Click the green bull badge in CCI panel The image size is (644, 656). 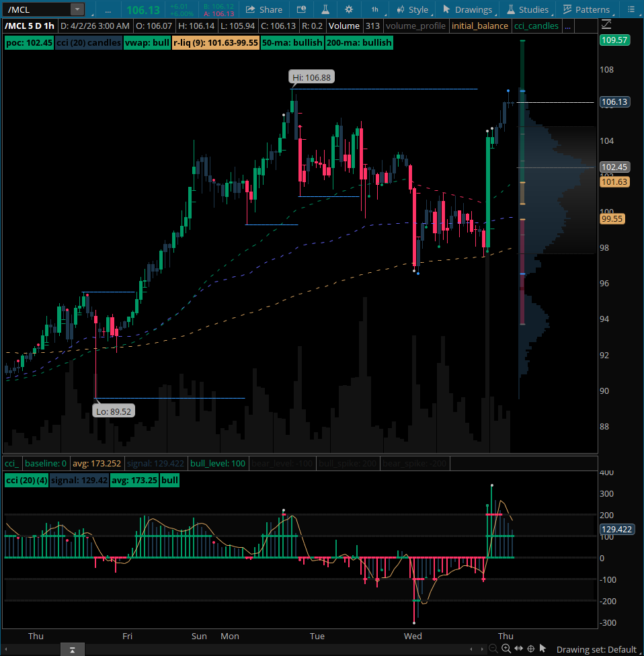pos(169,481)
